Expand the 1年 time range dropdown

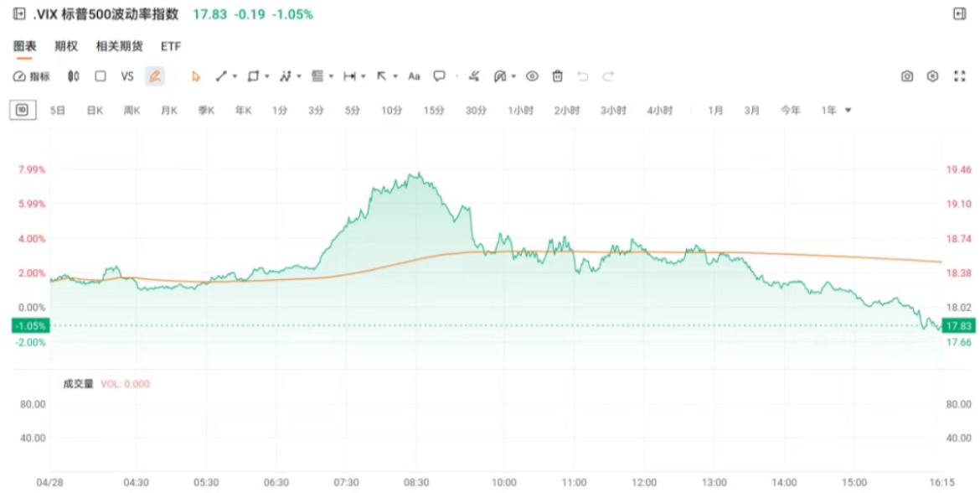tap(848, 110)
